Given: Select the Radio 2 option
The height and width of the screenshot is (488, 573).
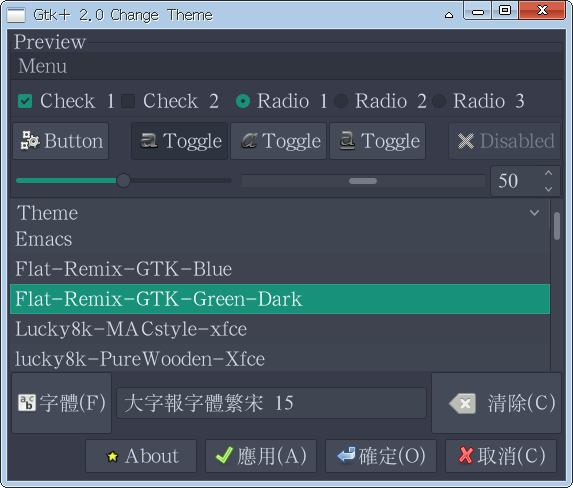Looking at the screenshot, I should coord(341,101).
